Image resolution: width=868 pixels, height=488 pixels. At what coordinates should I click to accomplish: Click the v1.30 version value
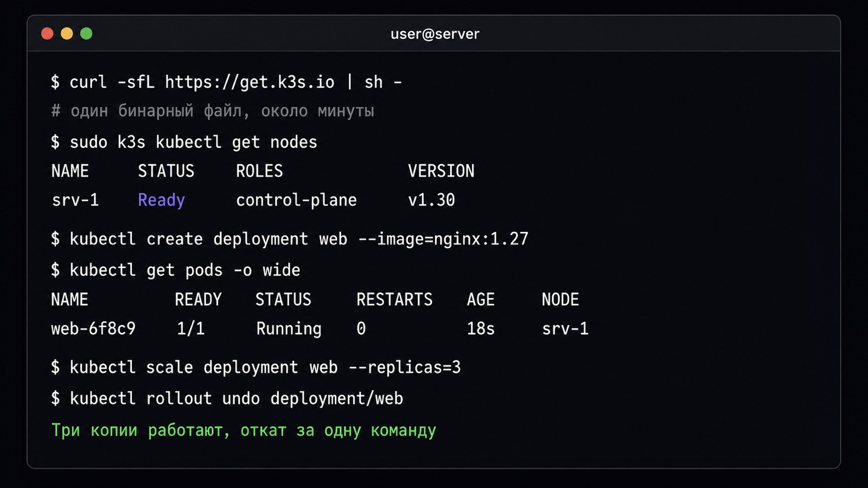click(x=431, y=200)
